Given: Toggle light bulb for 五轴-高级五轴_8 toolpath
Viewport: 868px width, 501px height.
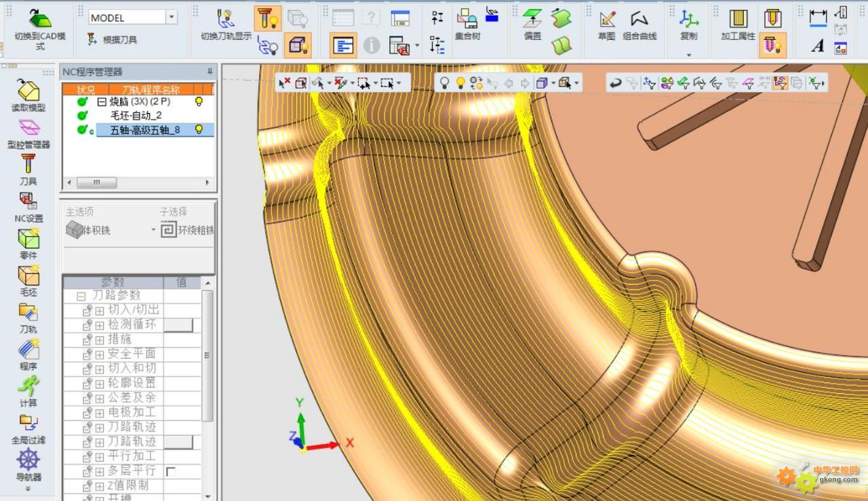Looking at the screenshot, I should pyautogui.click(x=199, y=129).
